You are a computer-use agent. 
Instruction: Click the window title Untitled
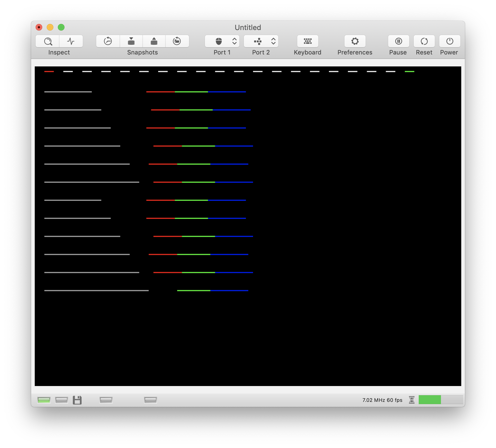point(248,28)
